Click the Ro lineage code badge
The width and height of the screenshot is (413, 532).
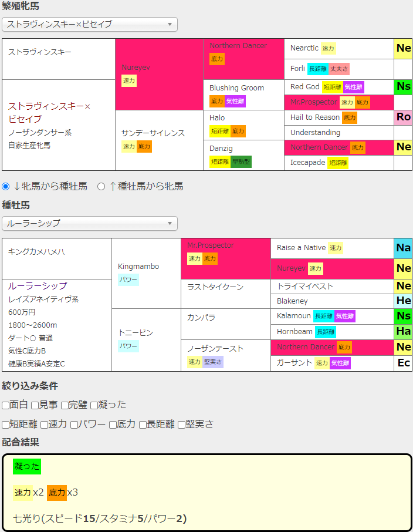tap(403, 117)
